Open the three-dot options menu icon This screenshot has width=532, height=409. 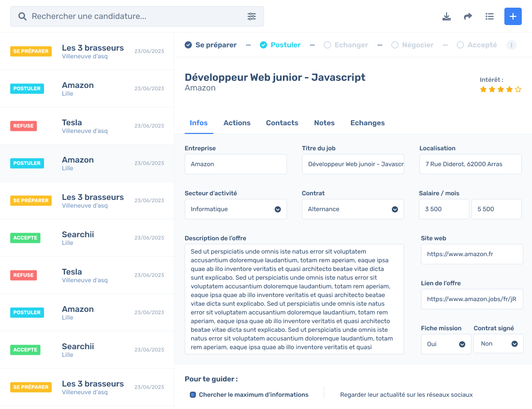(511, 45)
